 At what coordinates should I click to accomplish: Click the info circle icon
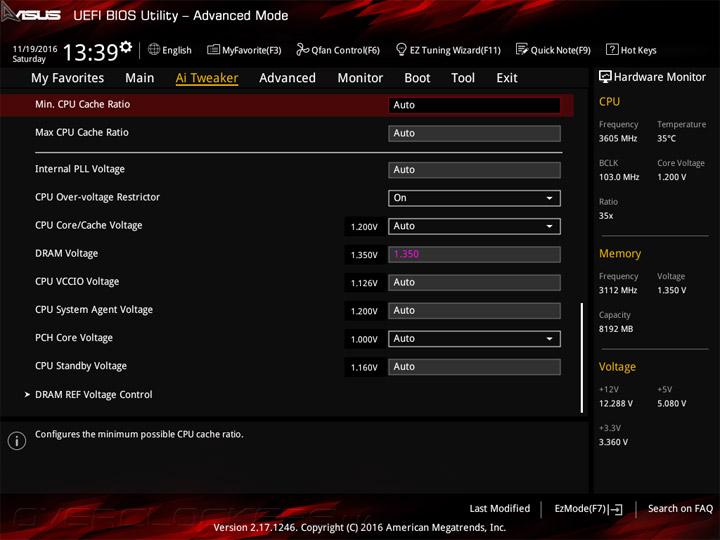[x=17, y=441]
